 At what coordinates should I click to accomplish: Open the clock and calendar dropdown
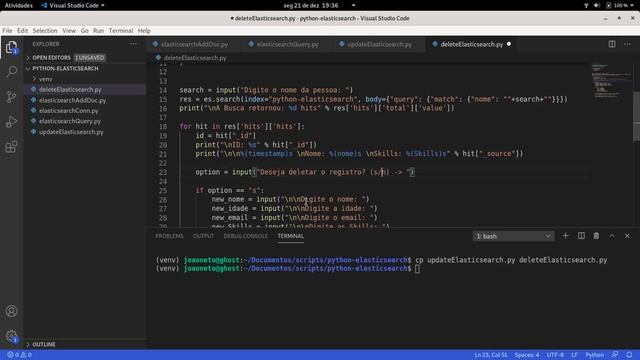pyautogui.click(x=311, y=5)
